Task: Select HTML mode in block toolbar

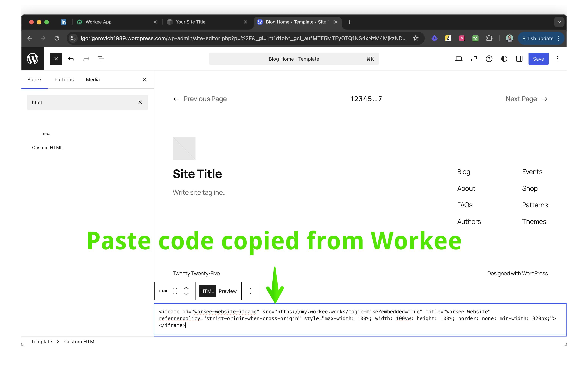Action: pyautogui.click(x=207, y=291)
